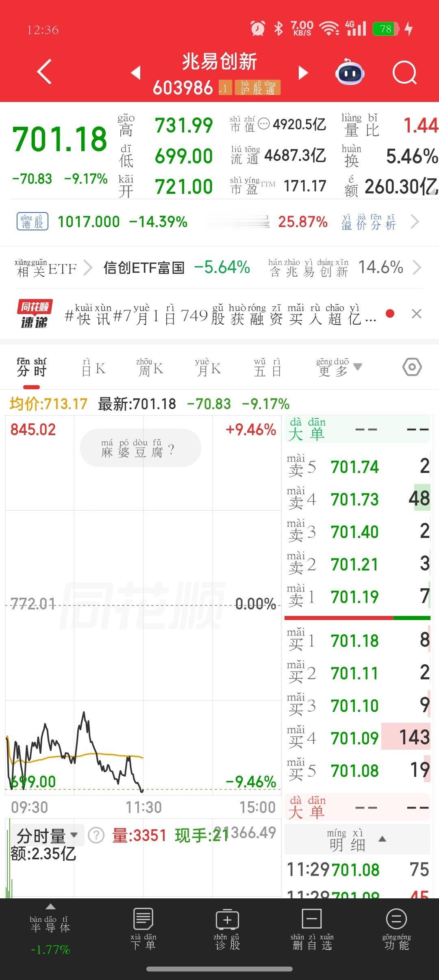This screenshot has width=439, height=980.
Task: Open the 分时量 indicator dropdown
Action: [x=47, y=835]
